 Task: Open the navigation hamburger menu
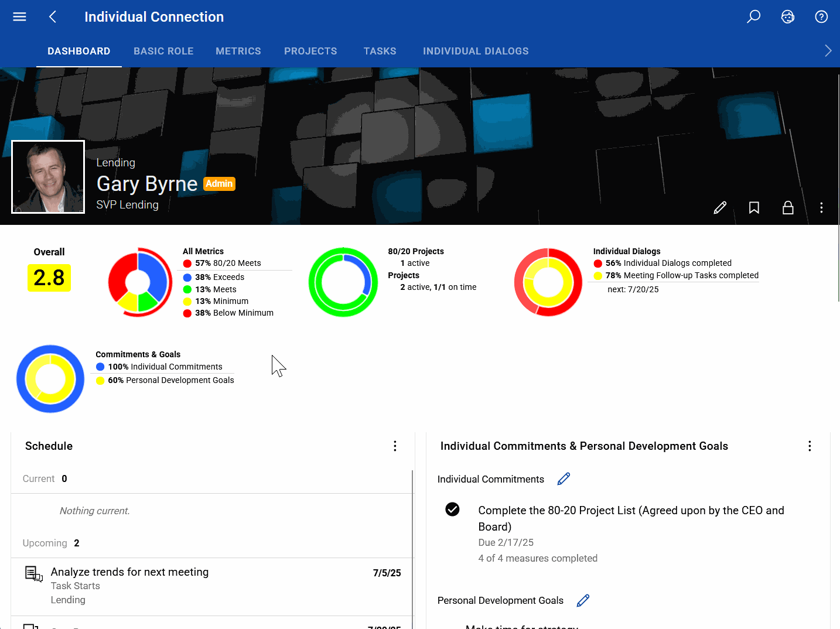tap(19, 16)
